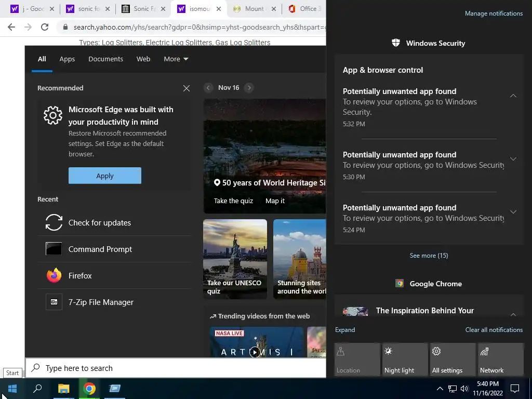Open Command Prompt from Recent

click(114, 249)
